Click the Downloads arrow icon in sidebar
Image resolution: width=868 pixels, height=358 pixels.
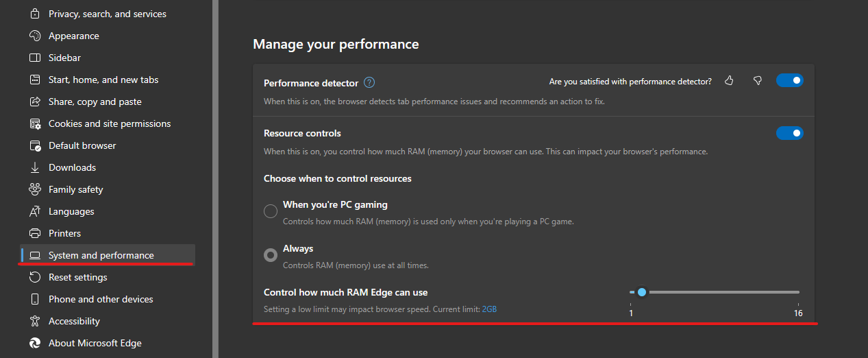[x=36, y=167]
